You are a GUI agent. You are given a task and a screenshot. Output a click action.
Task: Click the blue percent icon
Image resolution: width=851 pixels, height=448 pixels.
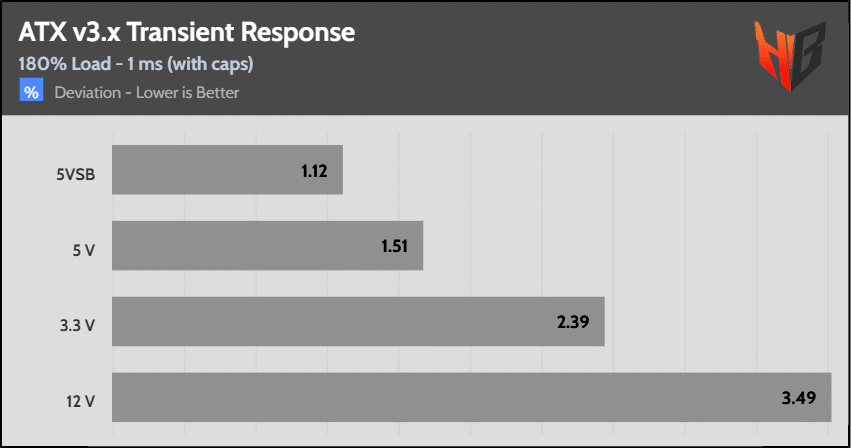pyautogui.click(x=31, y=91)
